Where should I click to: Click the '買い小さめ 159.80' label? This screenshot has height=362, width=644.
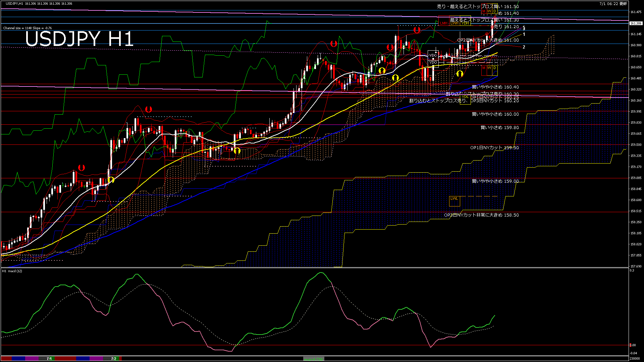[x=500, y=128]
